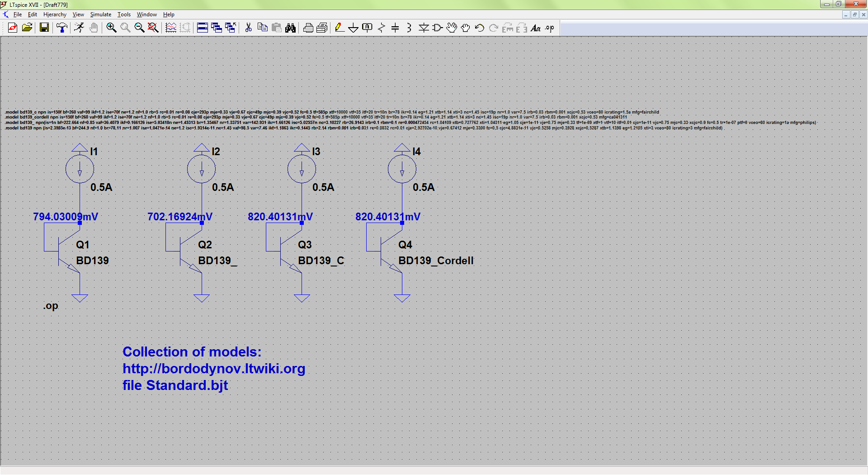Select the Move hand tool

pyautogui.click(x=452, y=28)
